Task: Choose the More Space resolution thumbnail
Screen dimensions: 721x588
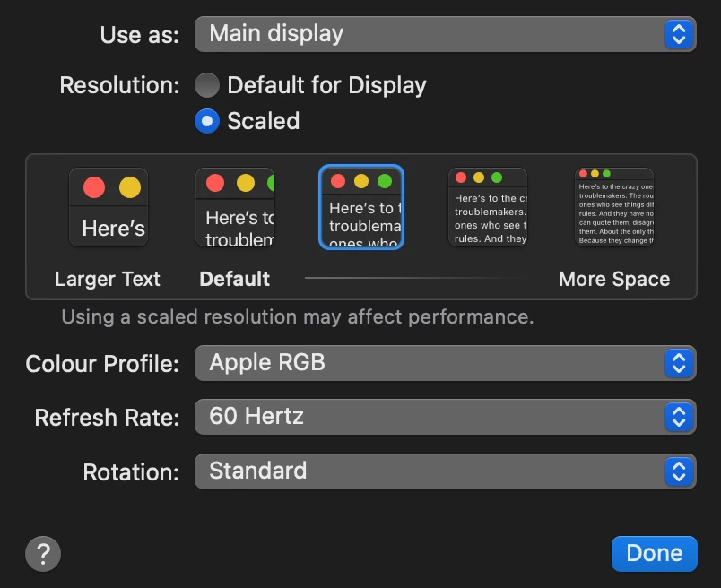Action: (x=614, y=208)
